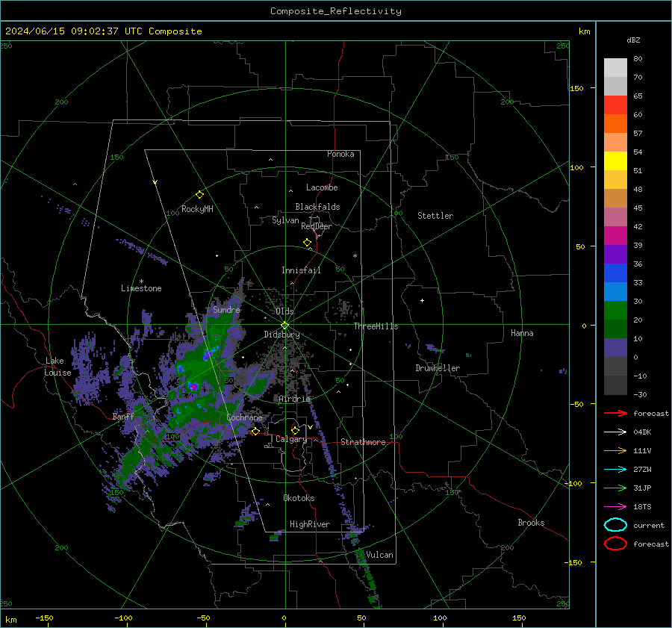Click the 150 value on right km axis
Screen dimensions: 672x628
576,88
